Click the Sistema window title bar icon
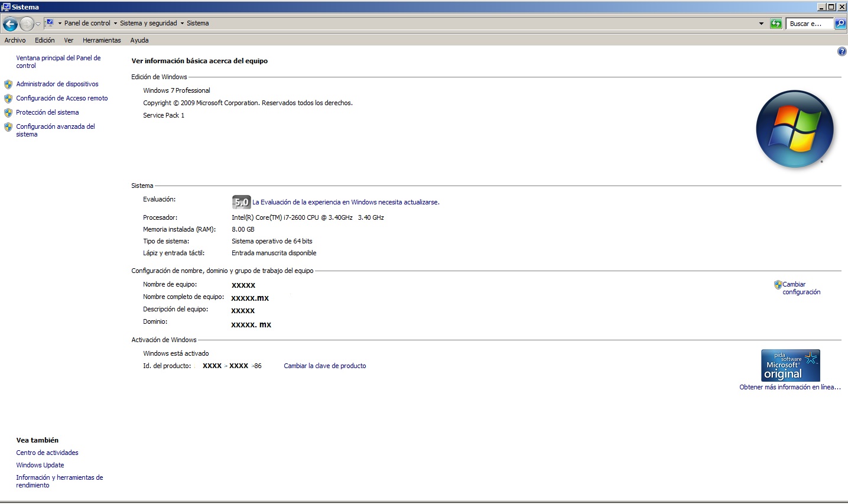This screenshot has height=504, width=848. coord(6,6)
